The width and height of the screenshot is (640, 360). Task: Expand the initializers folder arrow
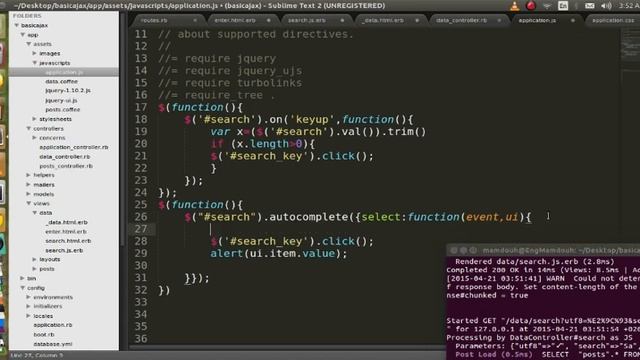(29, 306)
